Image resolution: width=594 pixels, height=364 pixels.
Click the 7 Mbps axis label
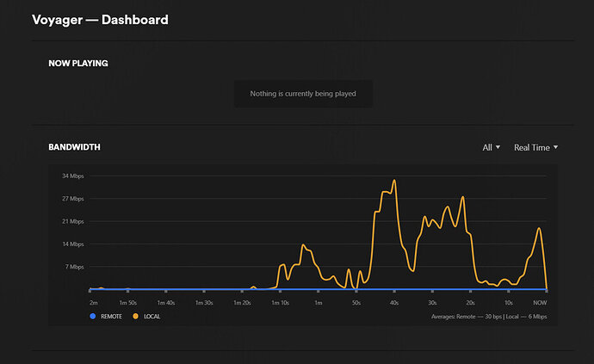(x=74, y=267)
